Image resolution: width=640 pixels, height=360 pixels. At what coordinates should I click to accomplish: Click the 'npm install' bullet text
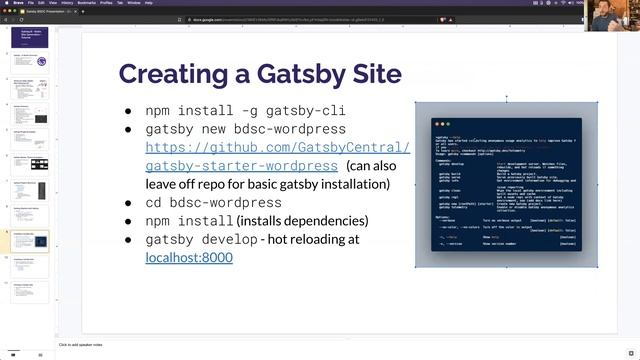click(189, 221)
